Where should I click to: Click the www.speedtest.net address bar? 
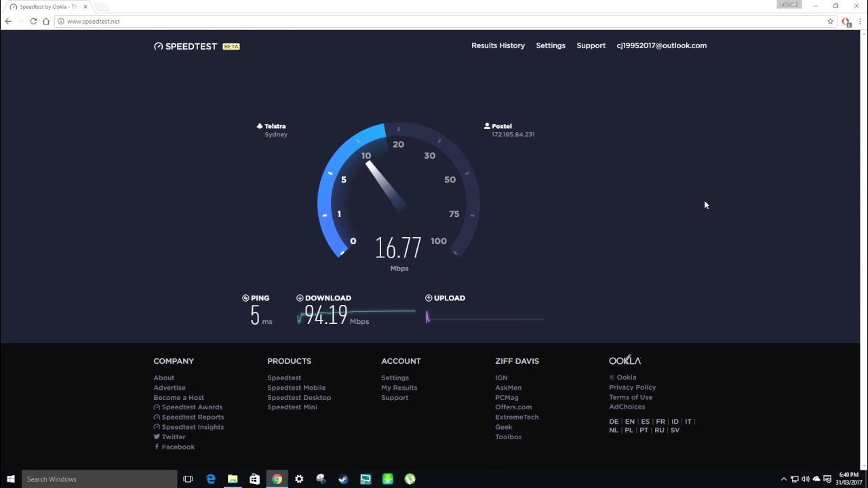point(444,22)
